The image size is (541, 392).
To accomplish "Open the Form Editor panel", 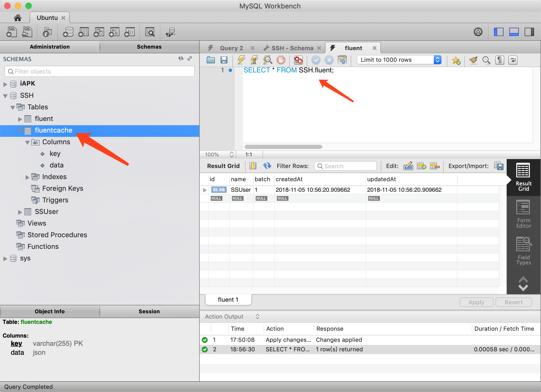I will tap(523, 214).
